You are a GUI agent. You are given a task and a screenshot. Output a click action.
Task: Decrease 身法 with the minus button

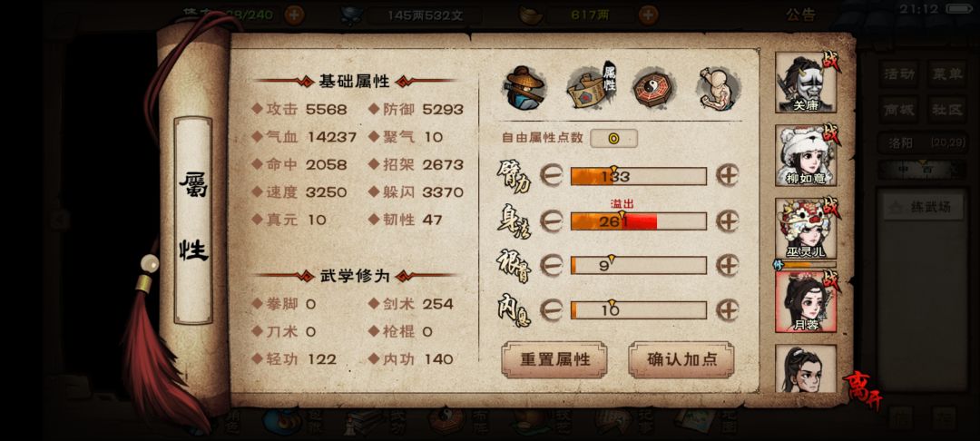point(551,220)
